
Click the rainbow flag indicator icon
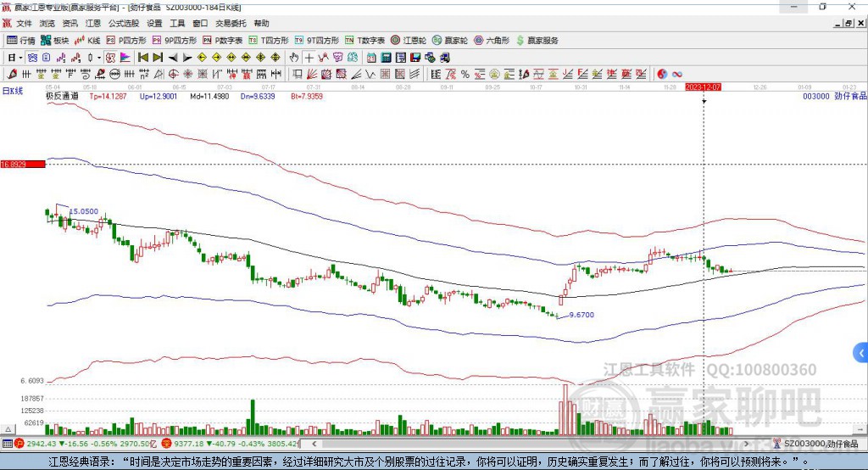click(125, 58)
